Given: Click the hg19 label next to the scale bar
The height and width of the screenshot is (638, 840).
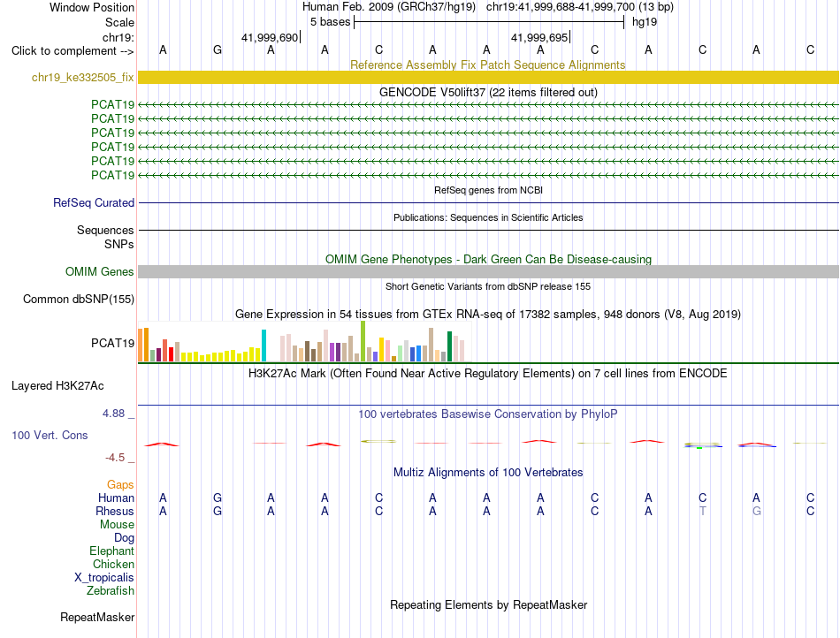Looking at the screenshot, I should click(645, 22).
